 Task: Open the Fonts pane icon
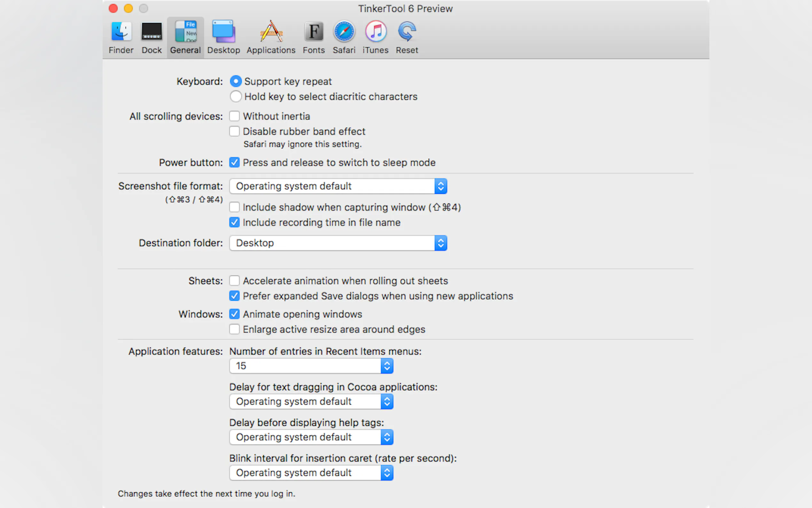(314, 32)
